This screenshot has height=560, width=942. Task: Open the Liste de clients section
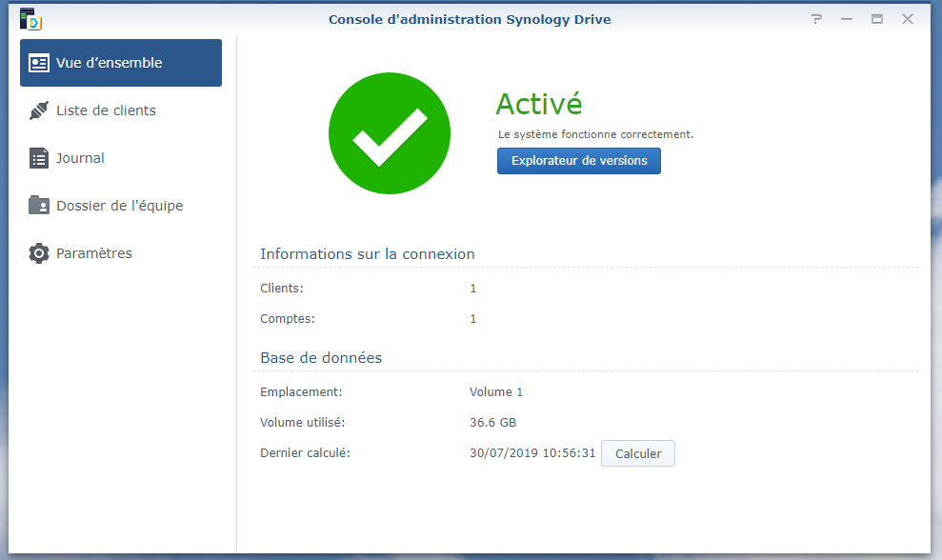(121, 110)
